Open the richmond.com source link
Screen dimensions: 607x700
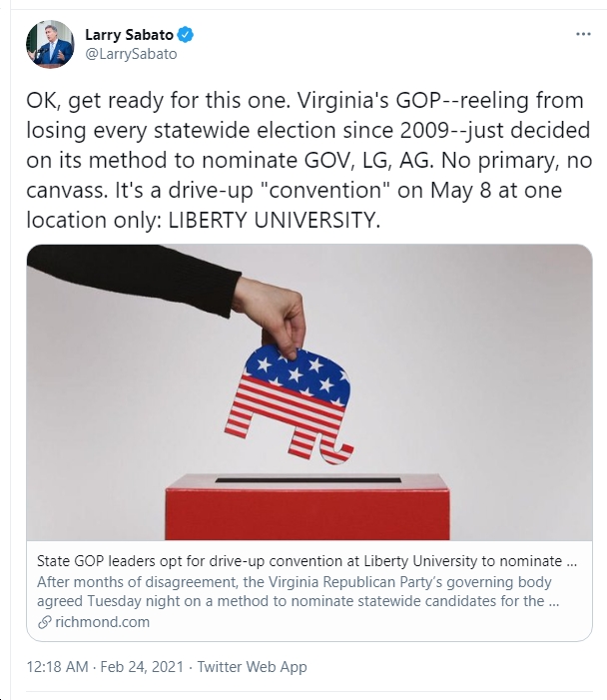[x=102, y=622]
